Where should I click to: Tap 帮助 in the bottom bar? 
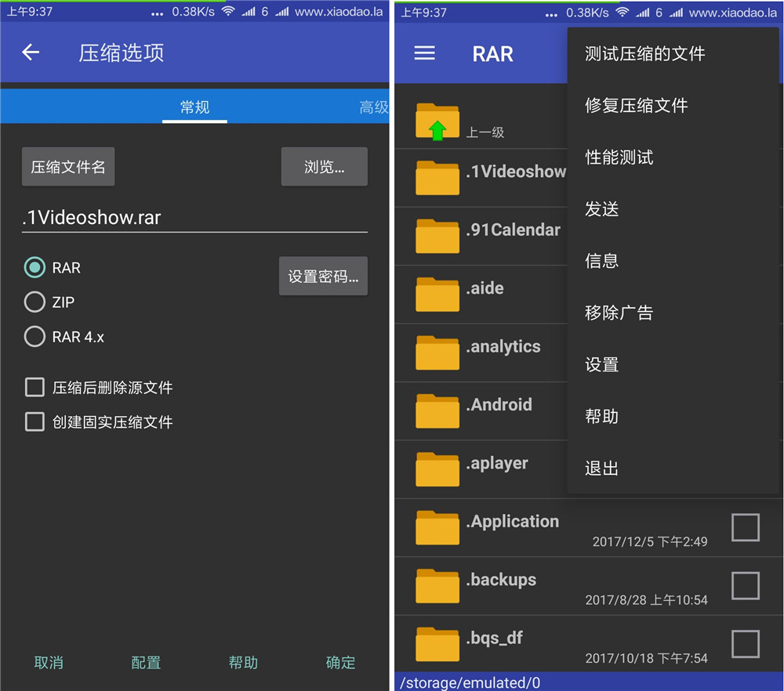coord(243,663)
